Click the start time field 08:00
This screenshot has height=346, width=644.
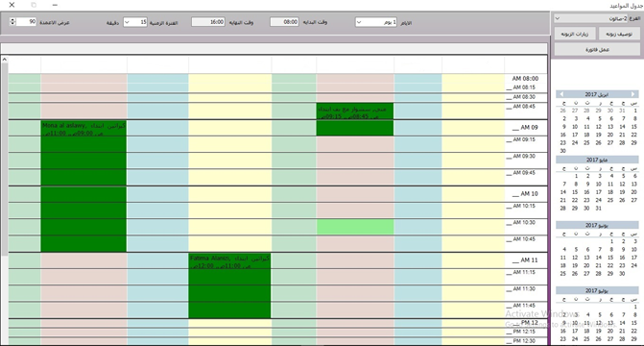point(284,22)
